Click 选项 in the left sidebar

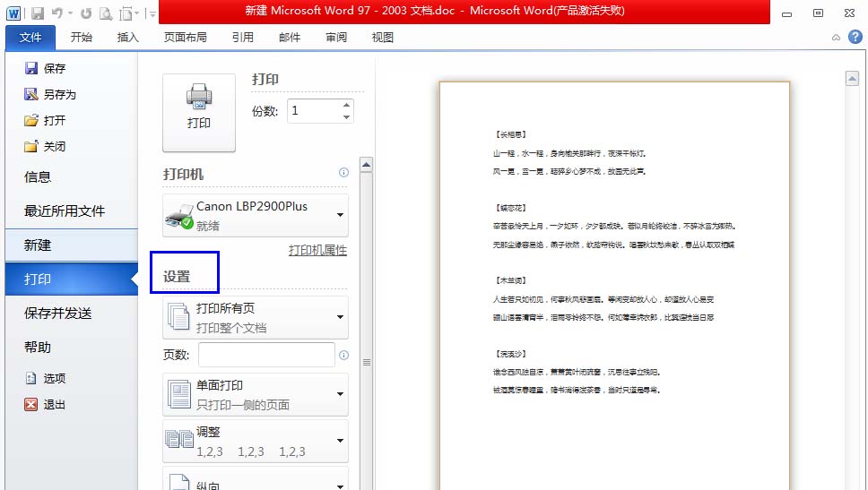[54, 378]
